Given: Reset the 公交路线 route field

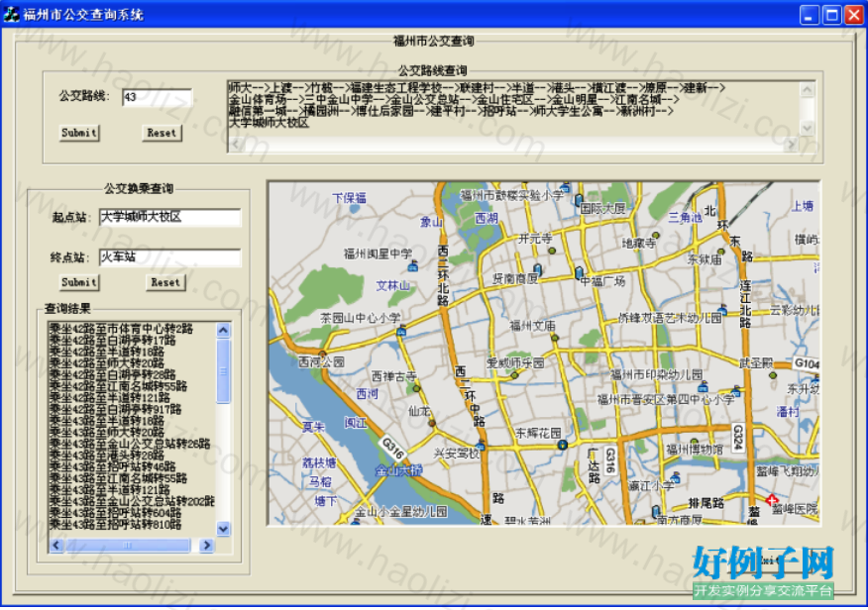Looking at the screenshot, I should point(162,133).
